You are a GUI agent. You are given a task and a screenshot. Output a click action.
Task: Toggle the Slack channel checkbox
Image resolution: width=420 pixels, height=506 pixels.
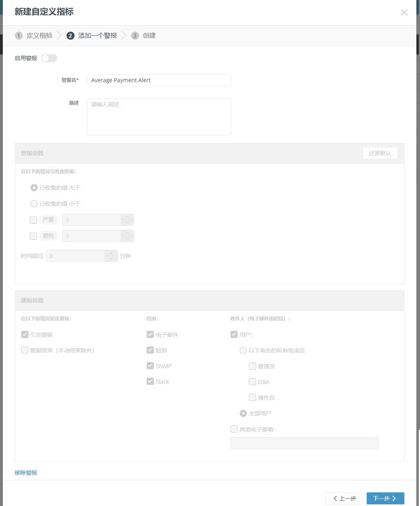click(150, 381)
